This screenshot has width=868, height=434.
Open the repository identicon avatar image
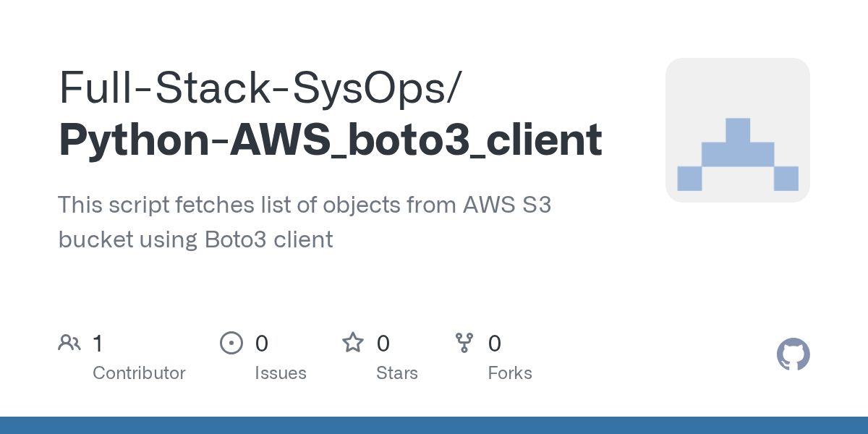coord(737,130)
